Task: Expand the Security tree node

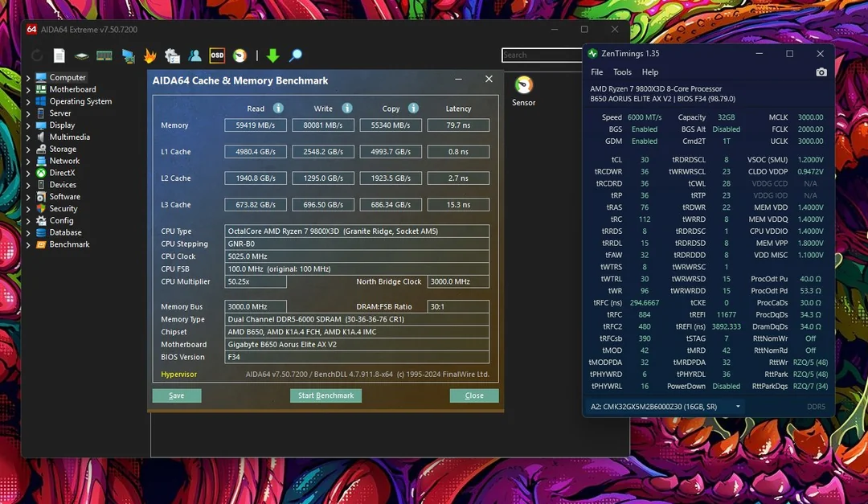Action: tap(28, 209)
